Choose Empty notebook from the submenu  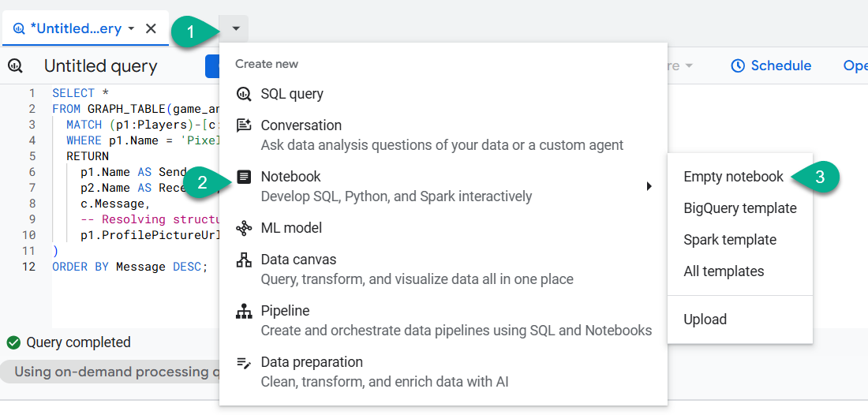(x=733, y=177)
